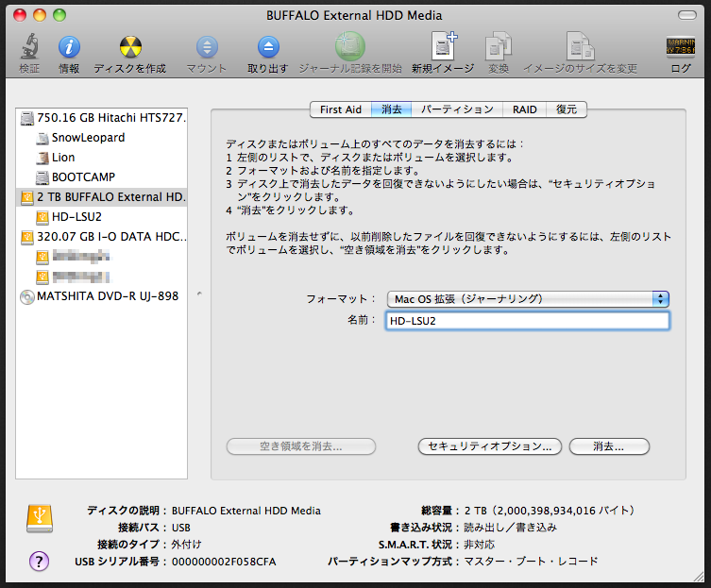Click the orange USB icon beside HD-LSU2
This screenshot has width=711, height=588.
42,218
